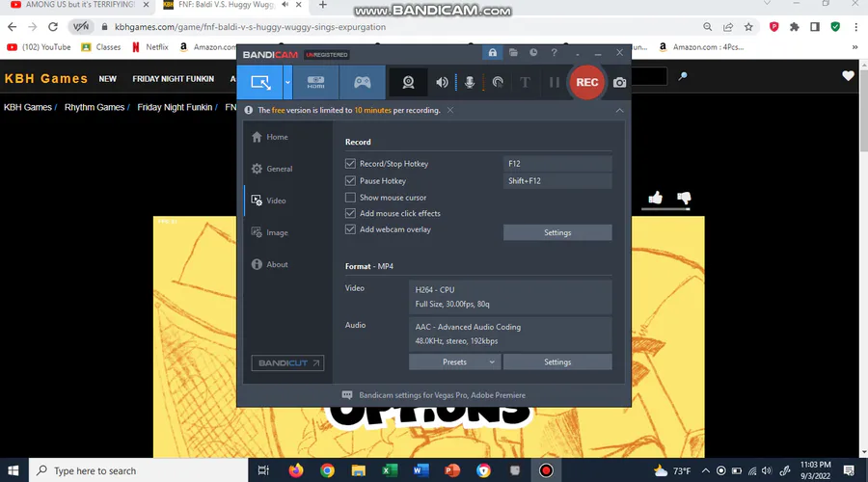The height and width of the screenshot is (482, 868).
Task: Toggle Add webcam overlay checkbox
Action: [x=350, y=229]
